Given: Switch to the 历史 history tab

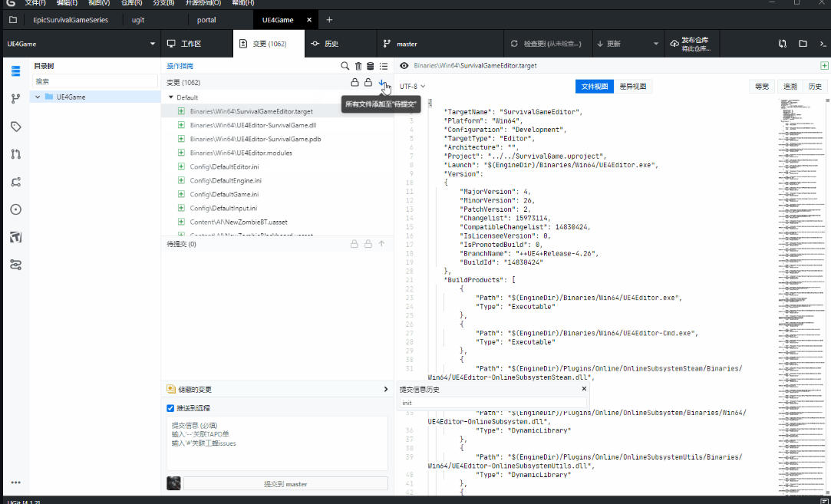Looking at the screenshot, I should (x=325, y=44).
